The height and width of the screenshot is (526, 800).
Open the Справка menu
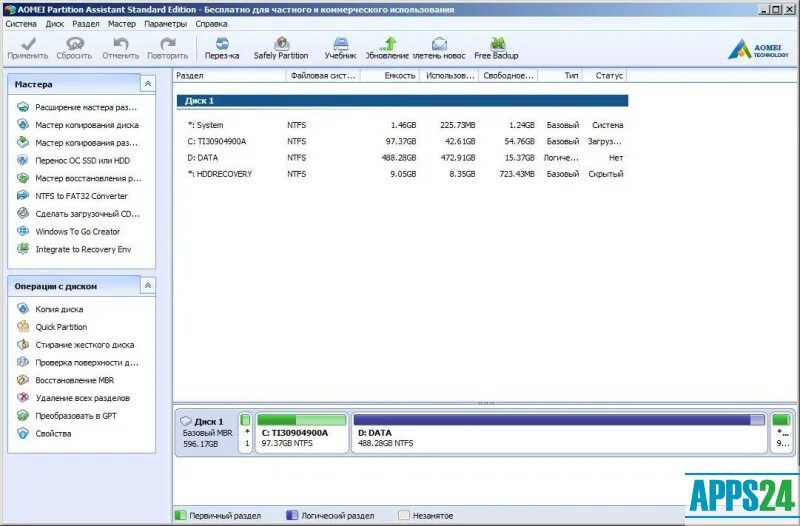pyautogui.click(x=211, y=24)
